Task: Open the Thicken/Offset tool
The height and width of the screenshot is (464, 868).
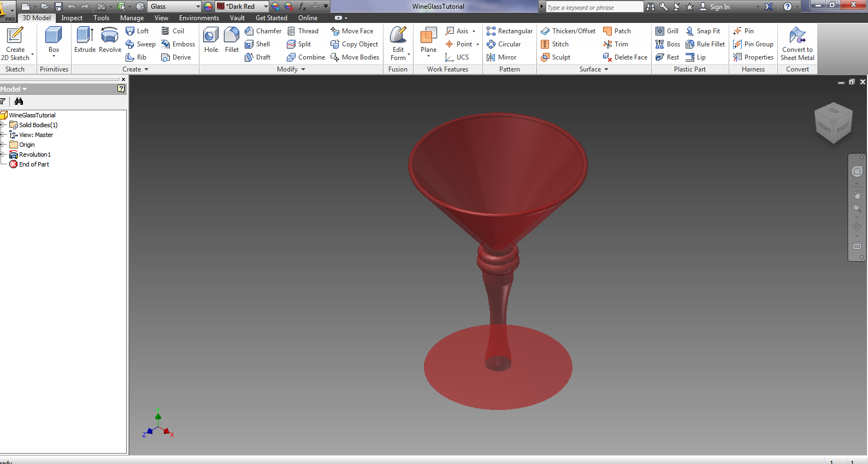Action: pyautogui.click(x=568, y=31)
